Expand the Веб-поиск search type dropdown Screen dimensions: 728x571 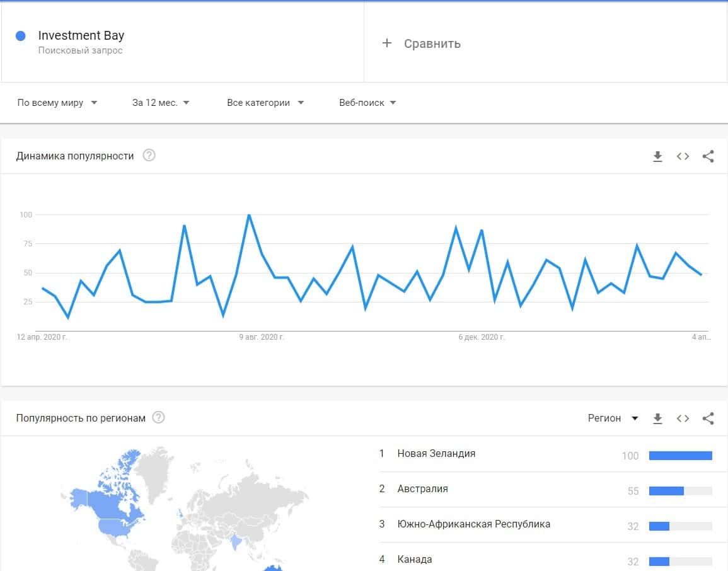click(x=367, y=103)
